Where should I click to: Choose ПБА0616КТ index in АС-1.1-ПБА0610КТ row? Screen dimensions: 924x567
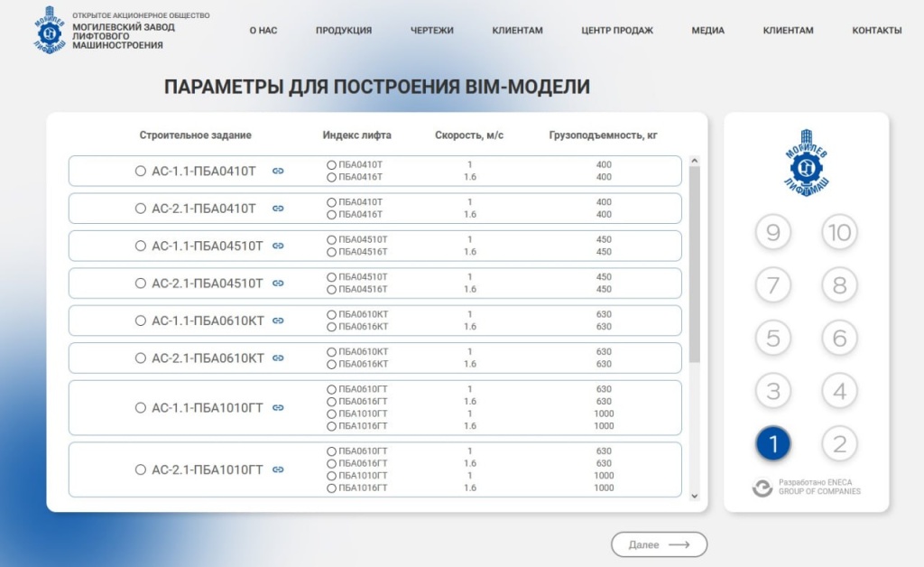point(331,327)
